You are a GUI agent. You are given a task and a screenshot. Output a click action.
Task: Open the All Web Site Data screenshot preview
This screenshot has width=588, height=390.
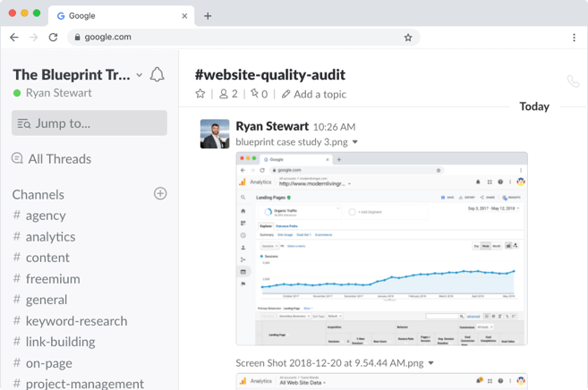pos(382,381)
